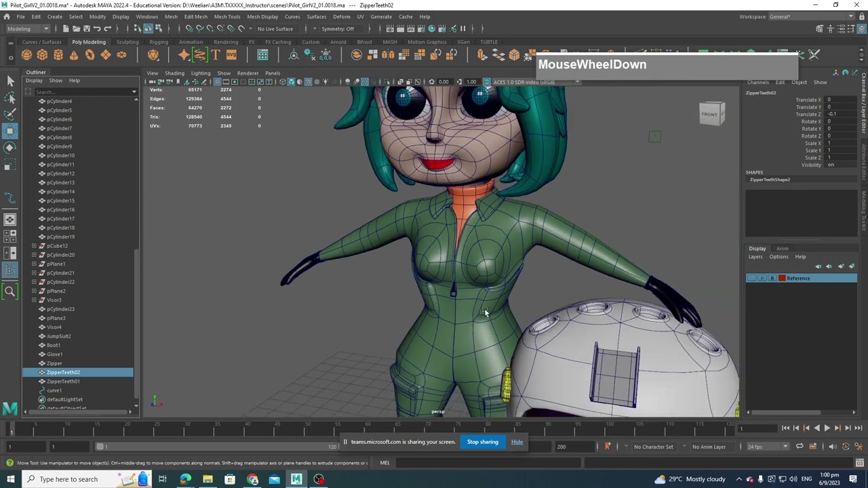Create polygon Type text from shelf
The image size is (868, 488).
click(x=216, y=55)
